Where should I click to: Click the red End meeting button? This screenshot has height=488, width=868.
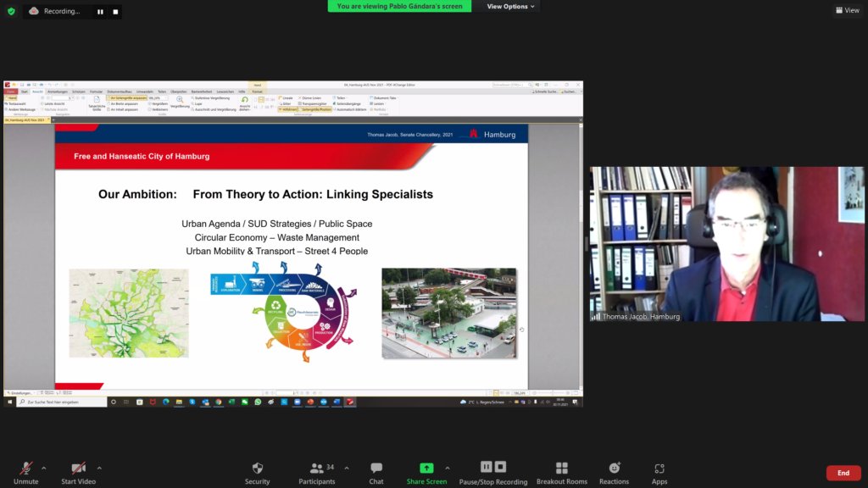843,473
